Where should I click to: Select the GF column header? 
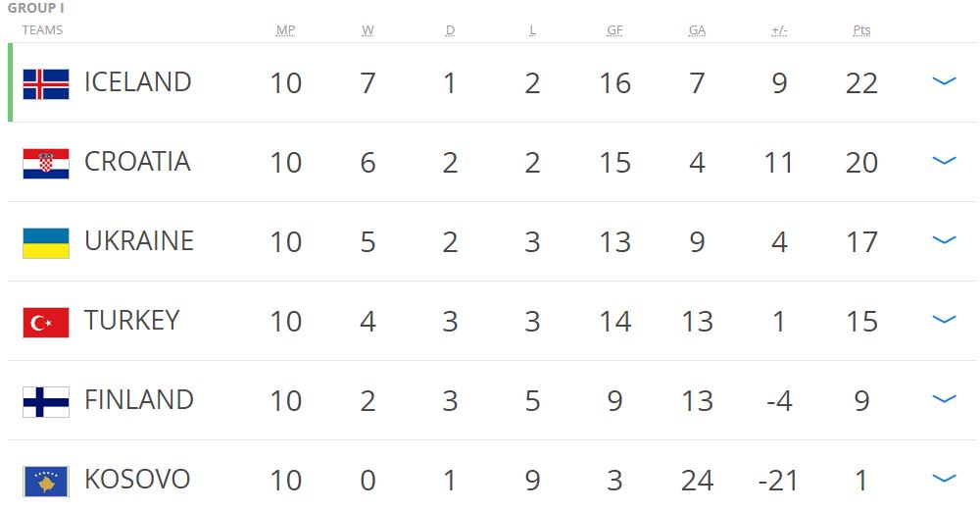(614, 30)
